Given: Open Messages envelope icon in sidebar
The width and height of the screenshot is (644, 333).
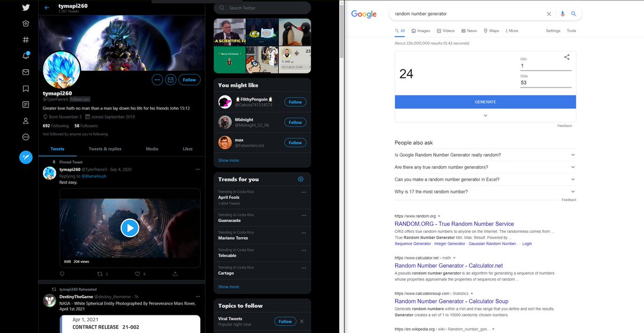Looking at the screenshot, I should coord(26,72).
